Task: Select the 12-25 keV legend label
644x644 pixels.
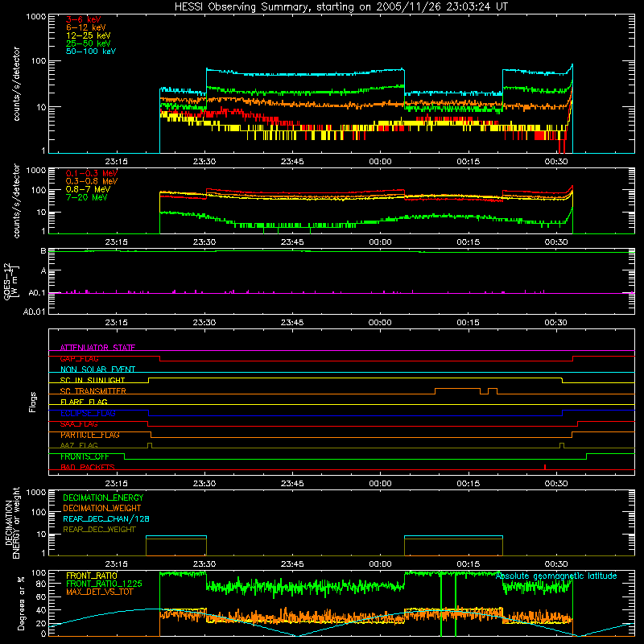Action: (x=89, y=35)
